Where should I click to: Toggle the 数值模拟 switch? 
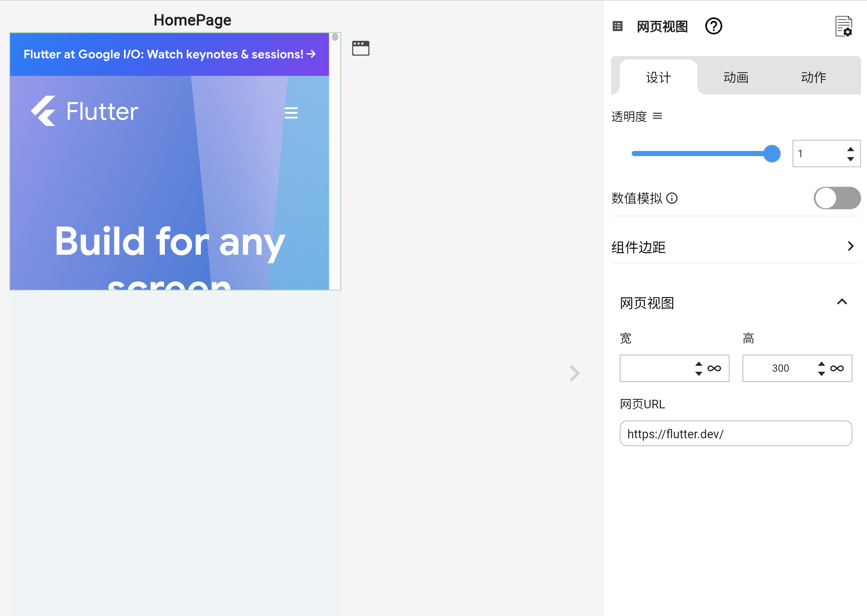(837, 198)
